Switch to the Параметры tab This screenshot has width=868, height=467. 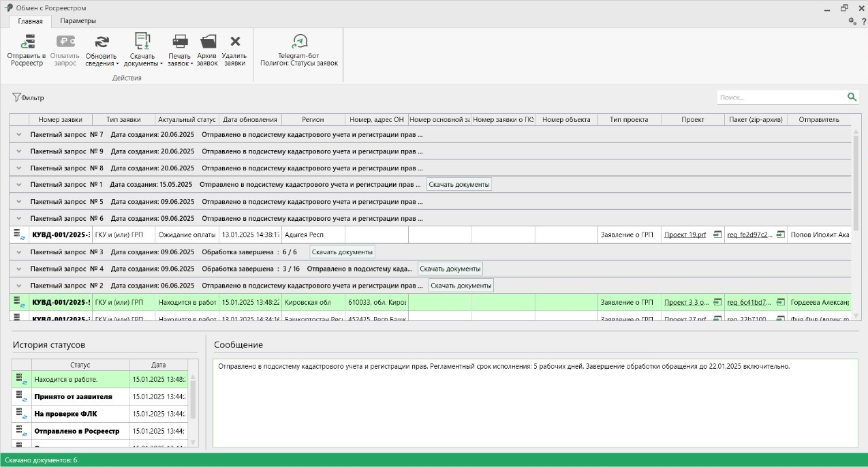pyautogui.click(x=78, y=21)
